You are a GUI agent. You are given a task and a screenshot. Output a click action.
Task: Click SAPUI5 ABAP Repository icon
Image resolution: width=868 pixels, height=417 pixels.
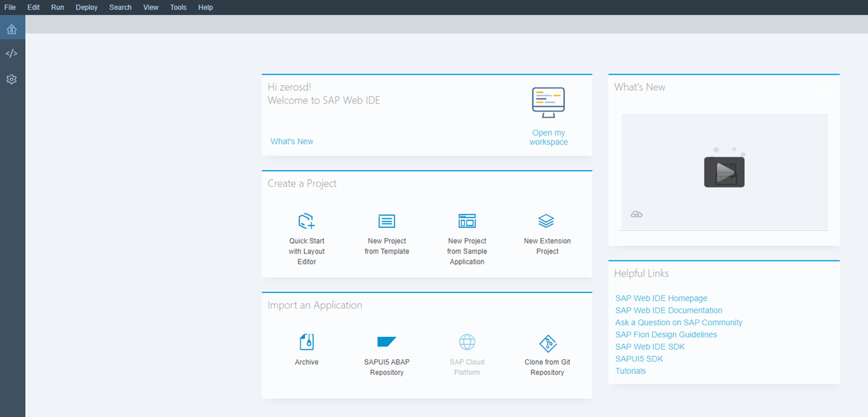pyautogui.click(x=387, y=342)
